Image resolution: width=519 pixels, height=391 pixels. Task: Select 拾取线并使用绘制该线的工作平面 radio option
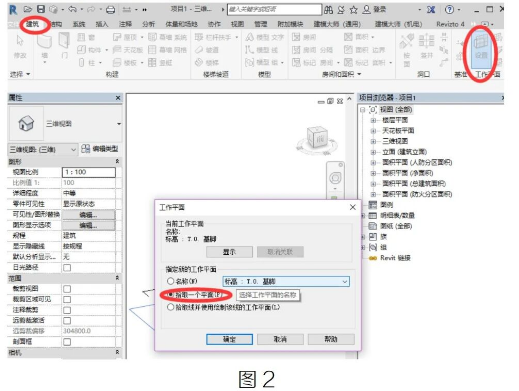(170, 307)
